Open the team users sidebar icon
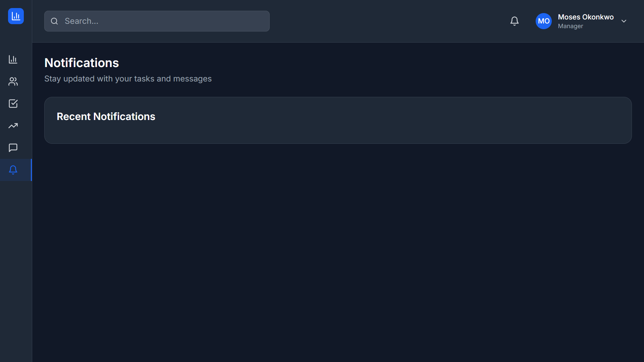Screen dimensions: 644x362 point(13,81)
